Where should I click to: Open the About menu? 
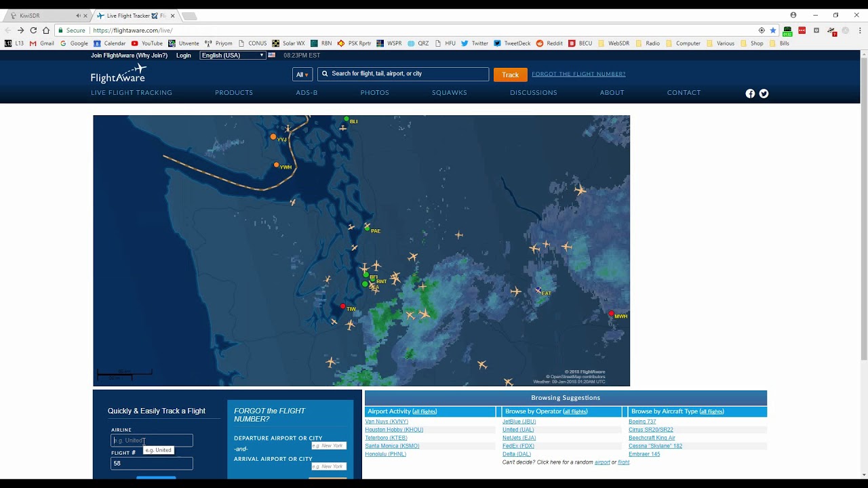612,93
